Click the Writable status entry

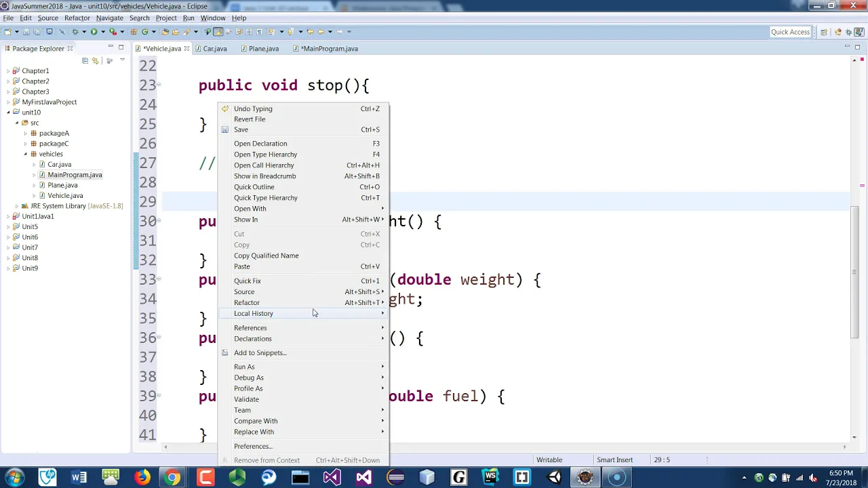[x=549, y=460]
